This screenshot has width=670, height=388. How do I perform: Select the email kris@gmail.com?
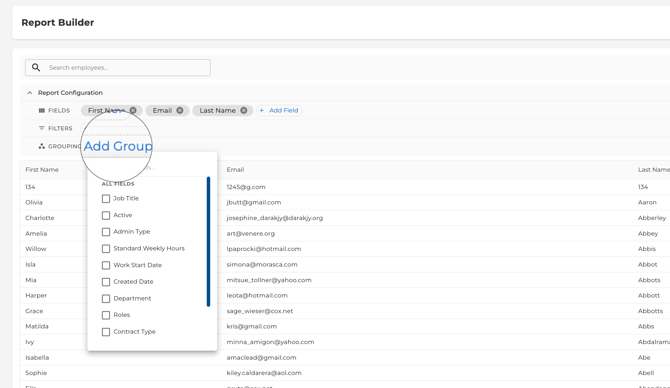[252, 326]
